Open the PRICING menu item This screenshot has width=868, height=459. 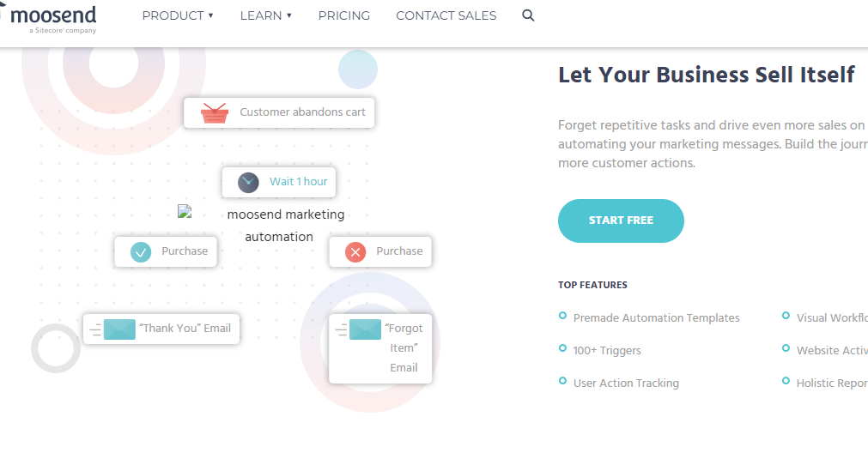(x=343, y=15)
